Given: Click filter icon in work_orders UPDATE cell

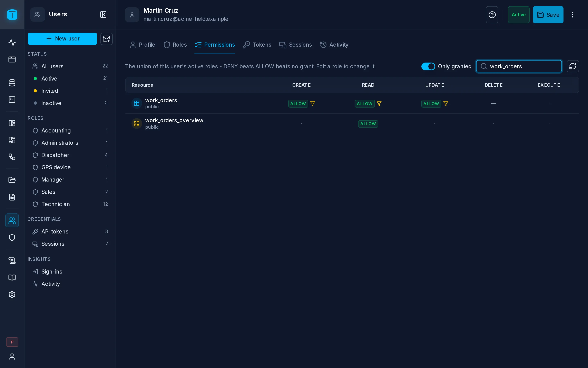Looking at the screenshot, I should point(446,104).
